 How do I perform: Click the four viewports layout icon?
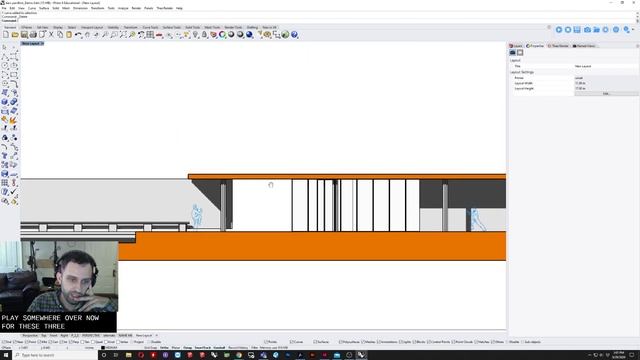coord(150,35)
